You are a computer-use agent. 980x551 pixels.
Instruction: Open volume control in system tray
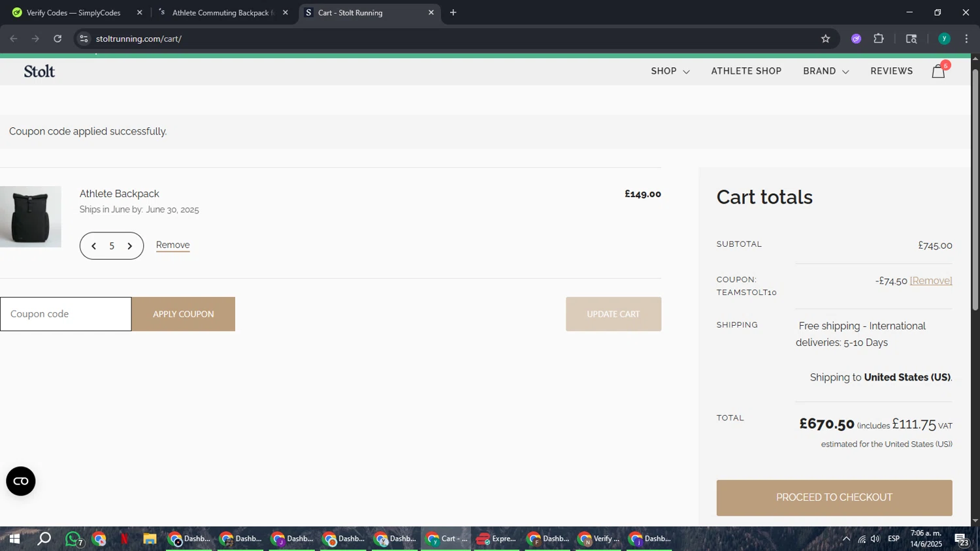point(875,539)
